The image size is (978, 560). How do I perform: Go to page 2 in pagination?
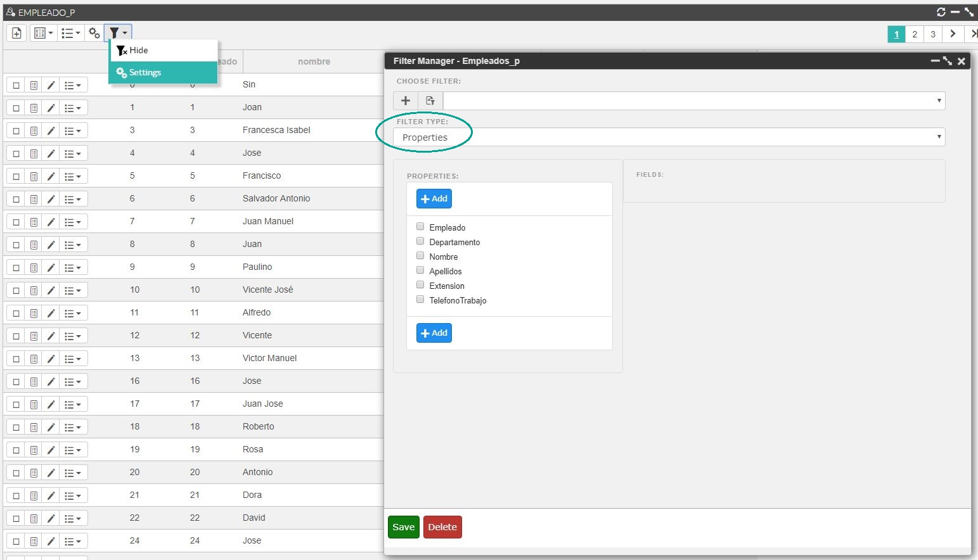[x=915, y=34]
